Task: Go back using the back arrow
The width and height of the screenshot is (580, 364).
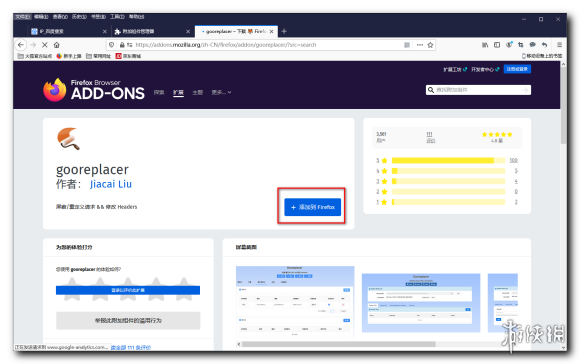Action: 21,45
